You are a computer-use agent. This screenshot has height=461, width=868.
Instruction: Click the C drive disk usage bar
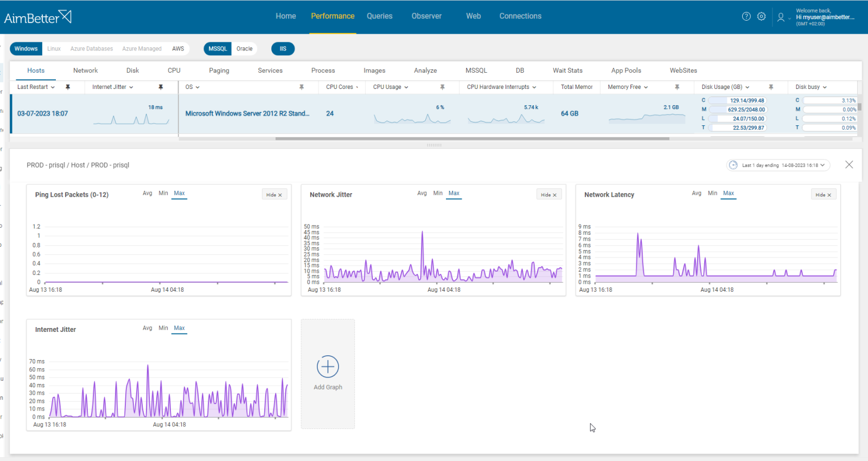[x=738, y=100]
